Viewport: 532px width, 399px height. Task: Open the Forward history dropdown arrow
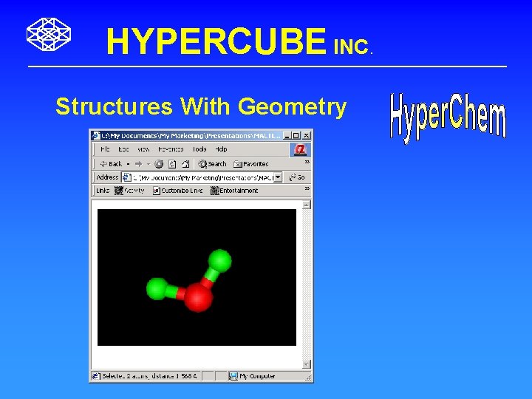tap(149, 164)
